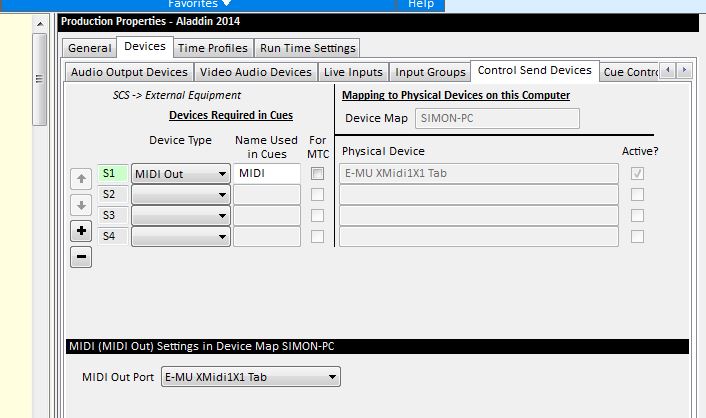The image size is (706, 418).
Task: Open the MIDI Out Port dropdown
Action: (x=250, y=377)
